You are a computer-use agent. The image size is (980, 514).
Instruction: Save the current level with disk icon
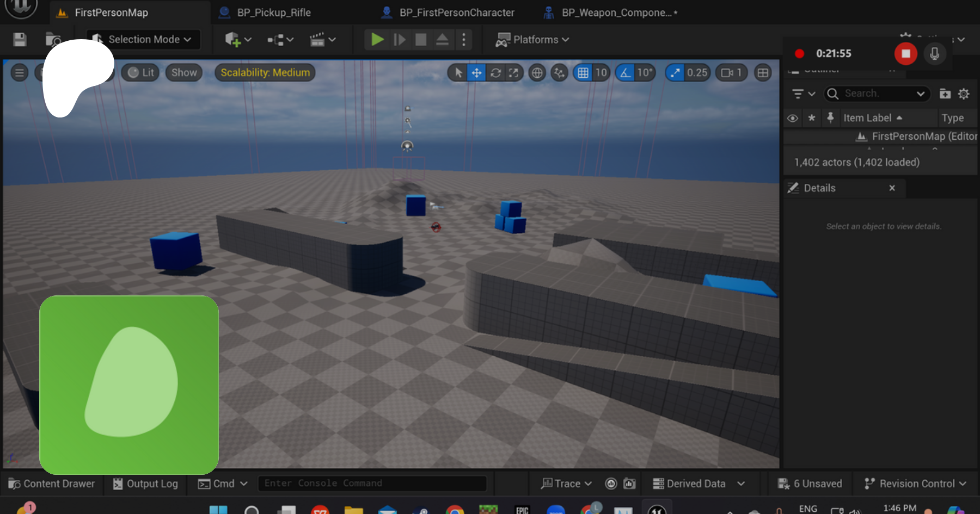click(x=20, y=40)
